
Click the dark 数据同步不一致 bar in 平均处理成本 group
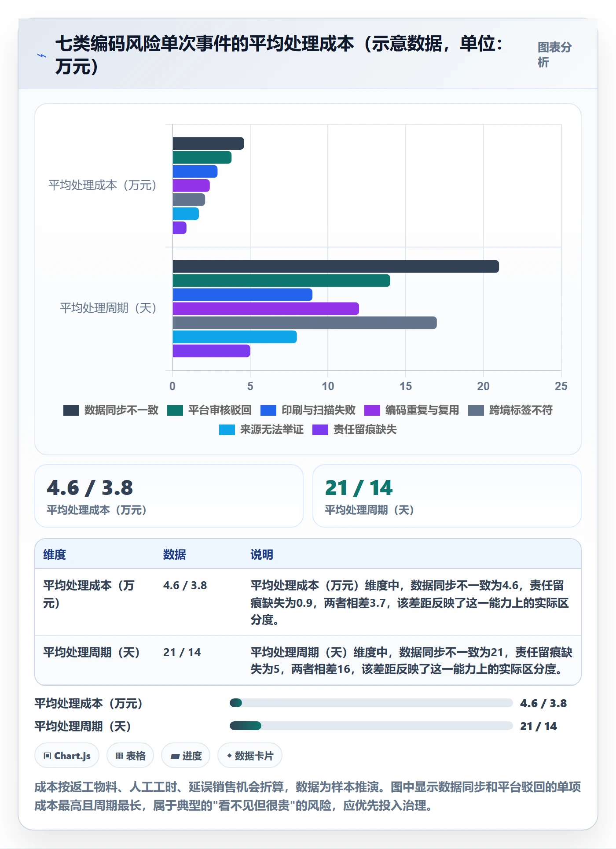(208, 143)
